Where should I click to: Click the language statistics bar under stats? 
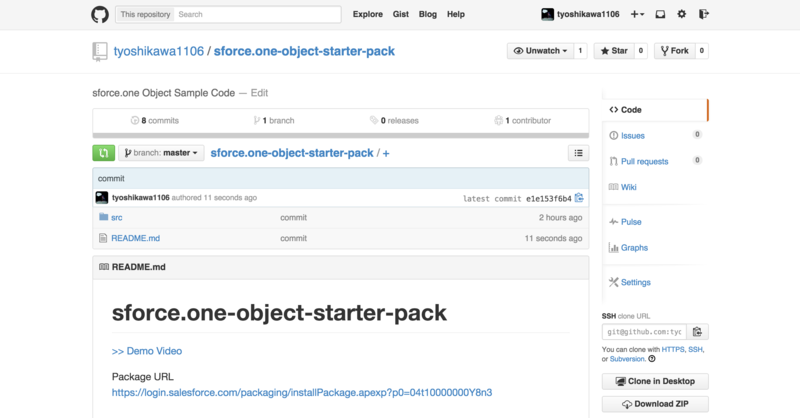pyautogui.click(x=341, y=136)
